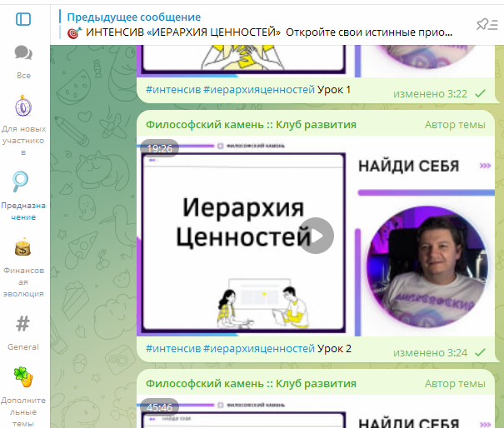Open the 'Все' all-chats topic
Viewport: 504px width, 428px height.
click(x=23, y=61)
